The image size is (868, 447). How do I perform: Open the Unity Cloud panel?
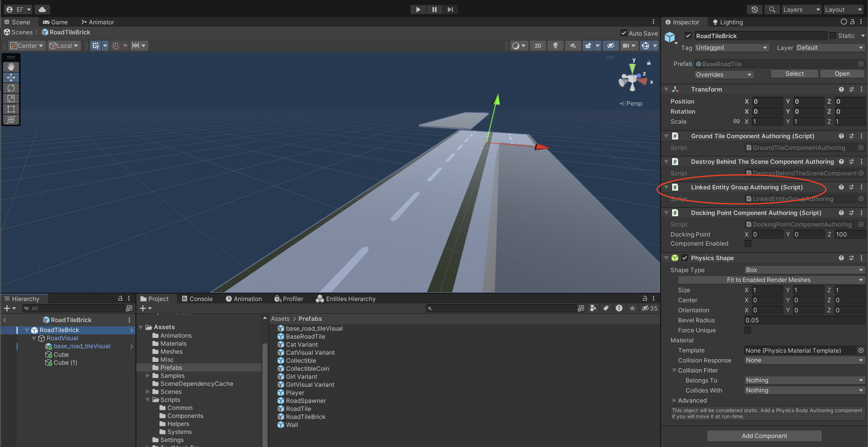pyautogui.click(x=42, y=10)
